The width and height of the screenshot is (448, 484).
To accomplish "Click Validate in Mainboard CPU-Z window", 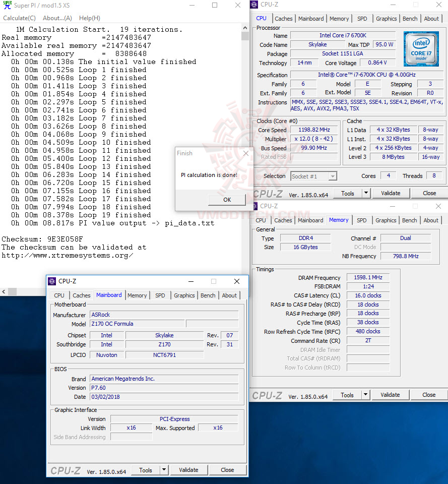I will click(188, 470).
